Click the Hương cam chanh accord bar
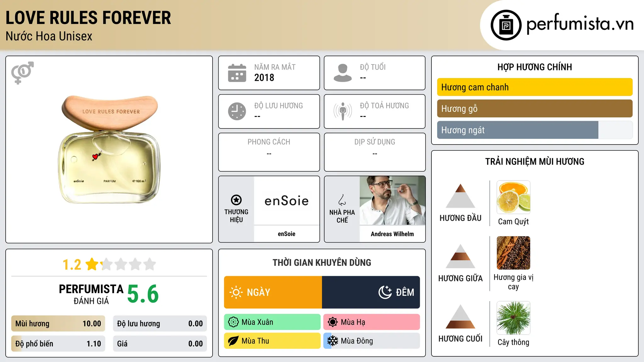 point(535,87)
